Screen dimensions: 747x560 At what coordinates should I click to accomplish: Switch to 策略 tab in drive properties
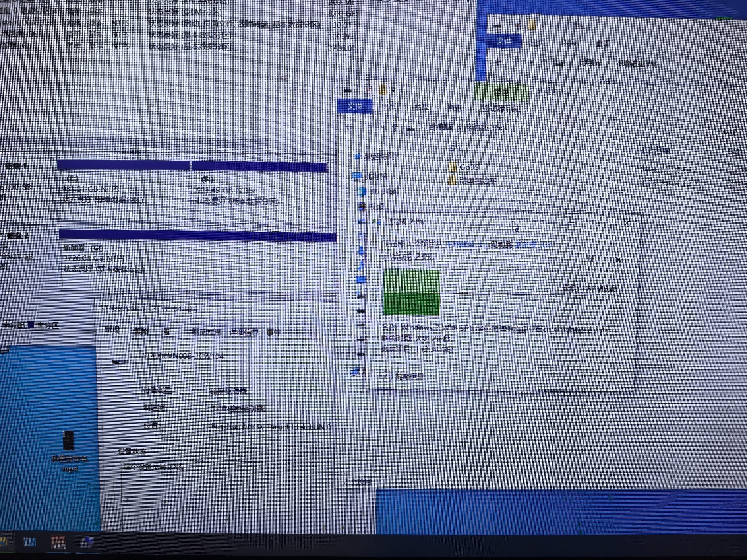(x=141, y=331)
